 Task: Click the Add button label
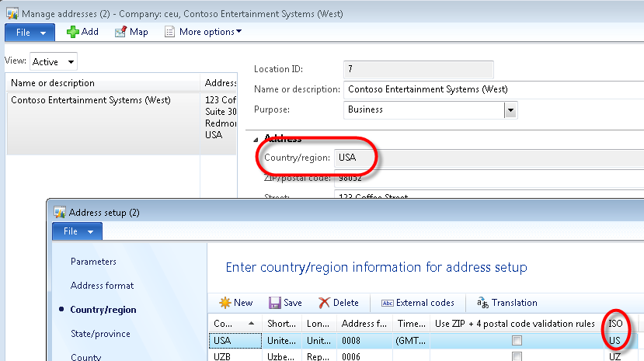pyautogui.click(x=90, y=32)
